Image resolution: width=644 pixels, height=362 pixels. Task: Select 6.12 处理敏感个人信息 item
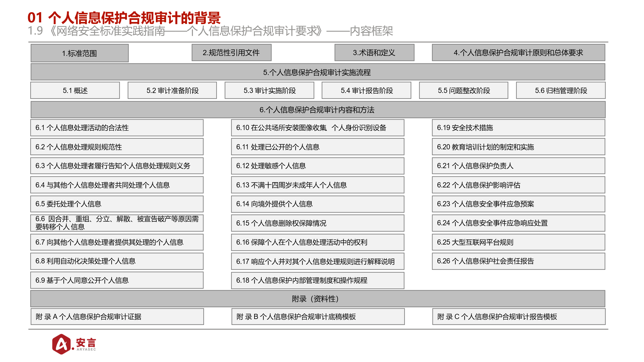(318, 166)
